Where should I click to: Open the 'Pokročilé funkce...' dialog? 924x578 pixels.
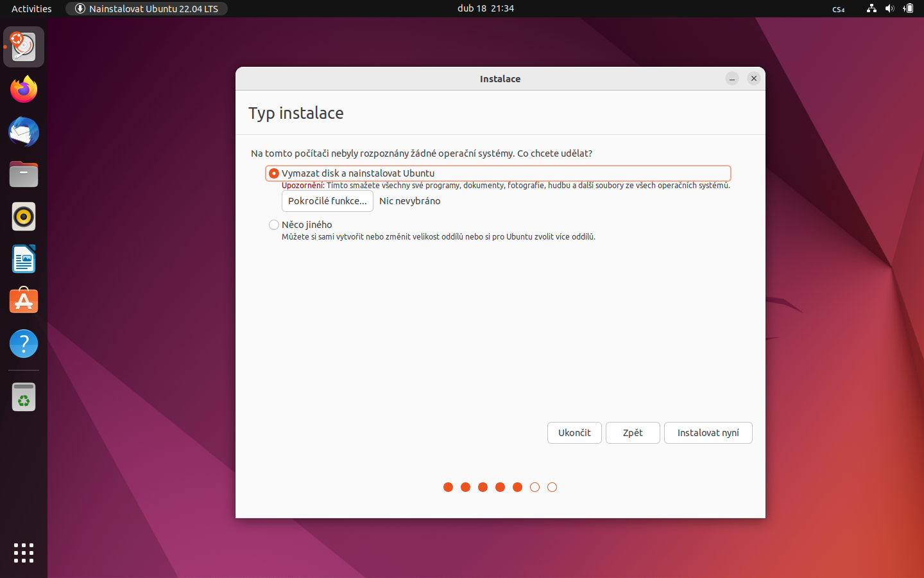[x=327, y=200]
